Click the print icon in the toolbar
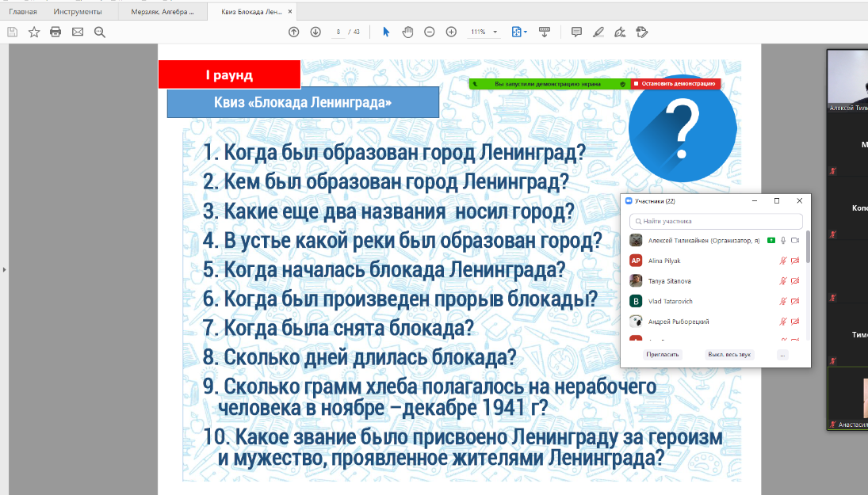868x495 pixels. pyautogui.click(x=55, y=32)
